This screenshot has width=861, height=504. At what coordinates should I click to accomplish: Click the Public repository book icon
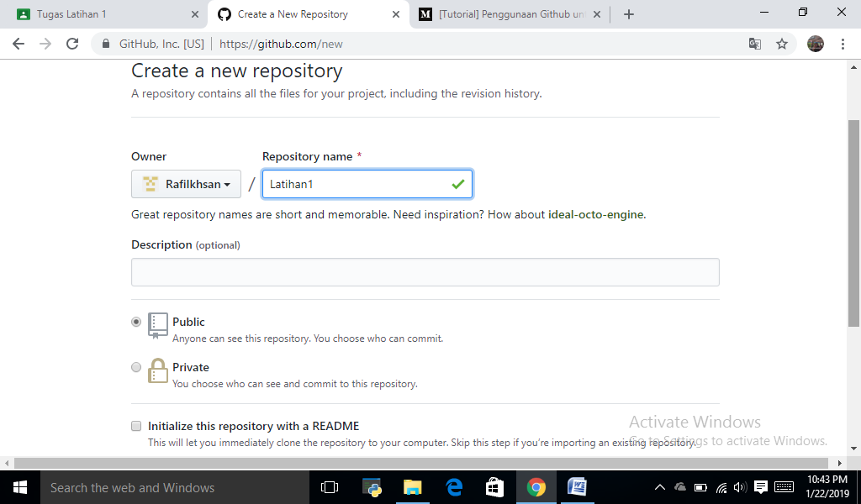pos(157,326)
